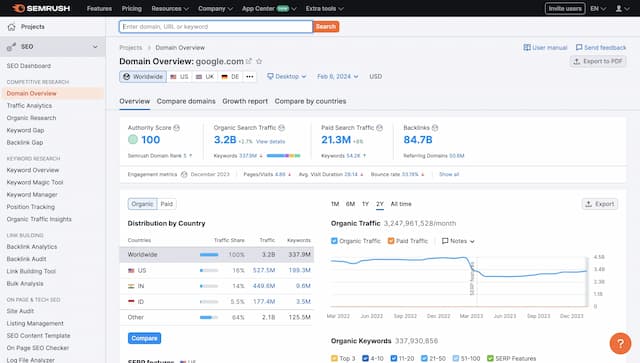
Task: Open Keyword Magic Tool in sidebar
Action: tap(35, 183)
